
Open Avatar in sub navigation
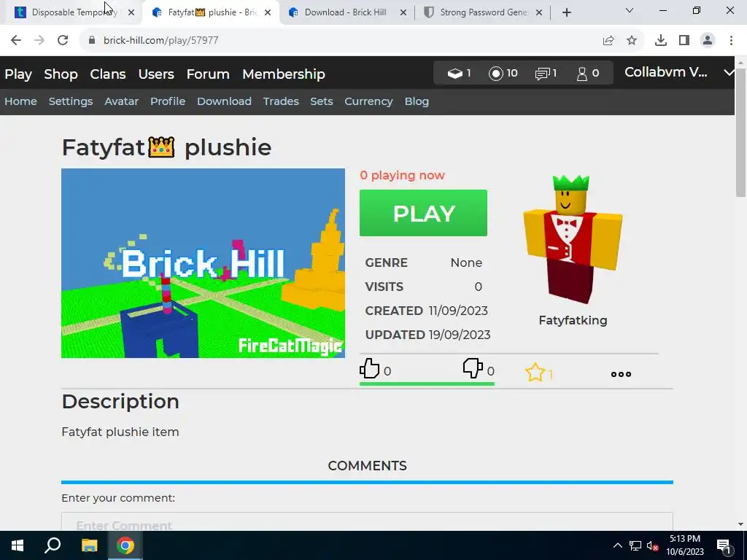[122, 101]
